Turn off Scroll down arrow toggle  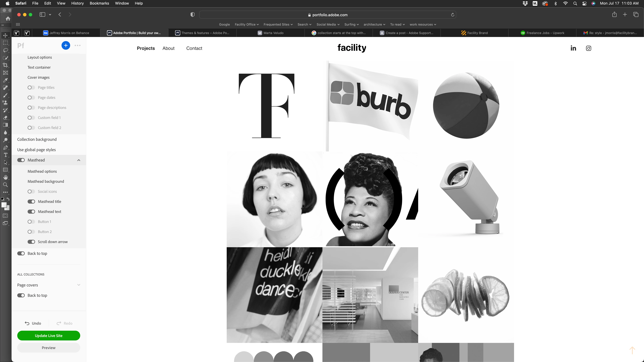tap(31, 242)
